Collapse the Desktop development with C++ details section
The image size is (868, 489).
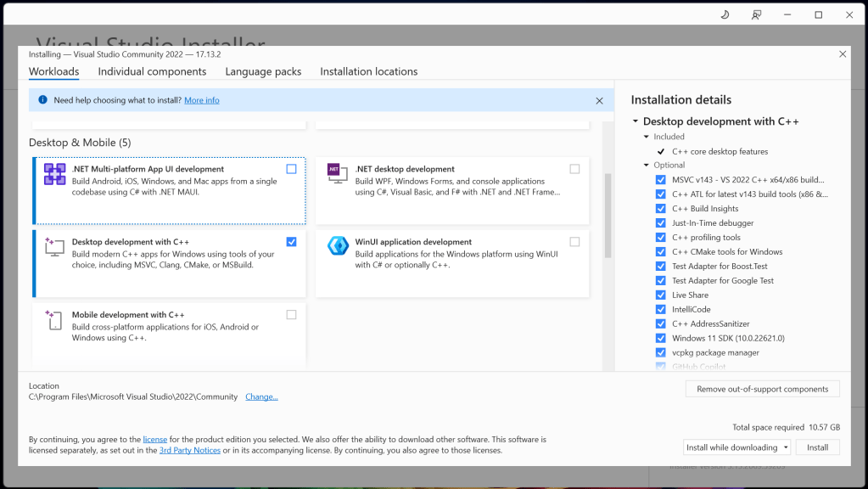pyautogui.click(x=635, y=122)
